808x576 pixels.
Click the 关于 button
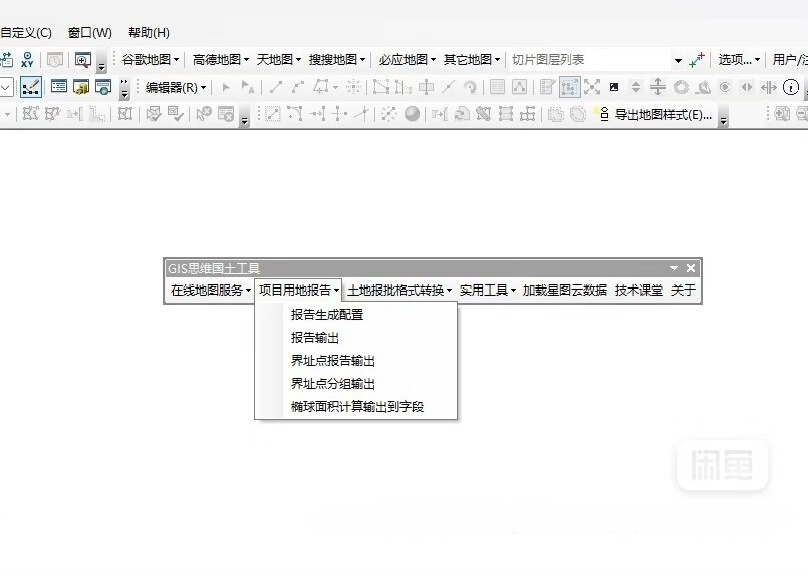683,290
